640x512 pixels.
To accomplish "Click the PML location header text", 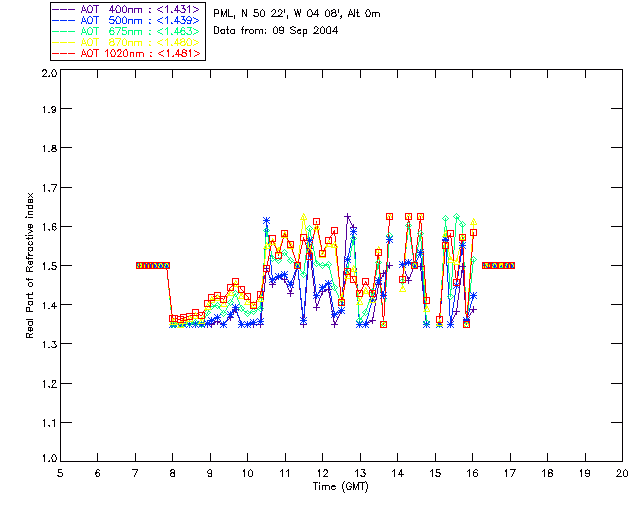I will click(x=297, y=14).
